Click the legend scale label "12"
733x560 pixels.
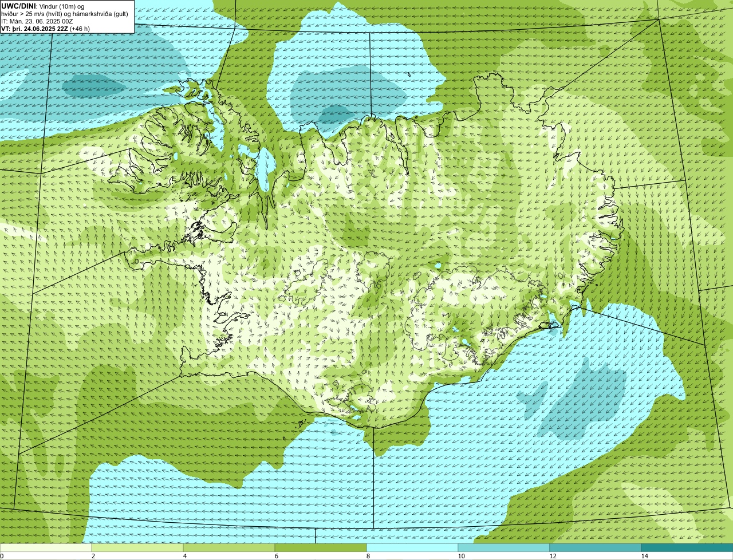tap(552, 556)
